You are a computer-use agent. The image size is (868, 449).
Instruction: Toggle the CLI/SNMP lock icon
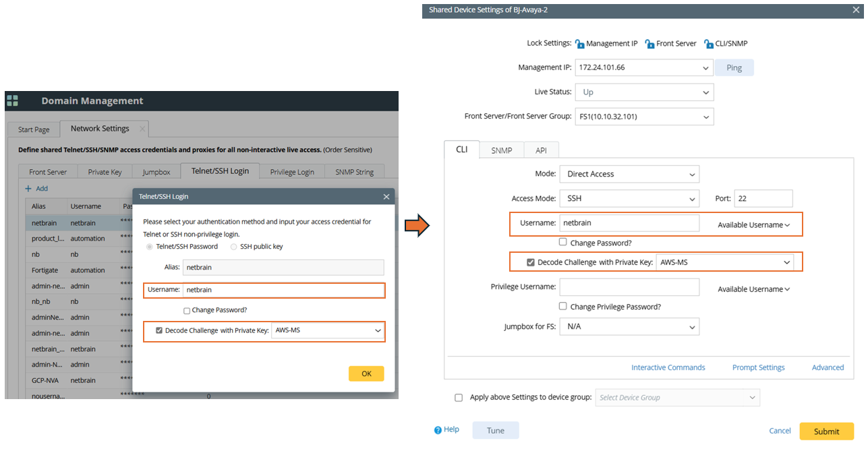(x=709, y=44)
